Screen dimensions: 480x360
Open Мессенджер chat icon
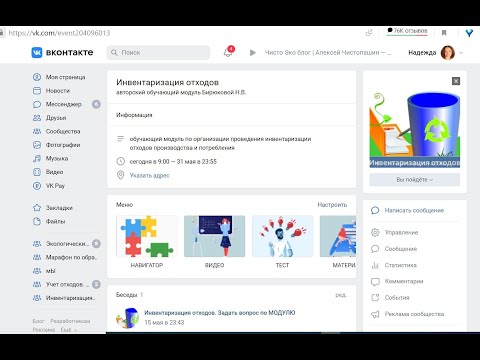tap(37, 104)
